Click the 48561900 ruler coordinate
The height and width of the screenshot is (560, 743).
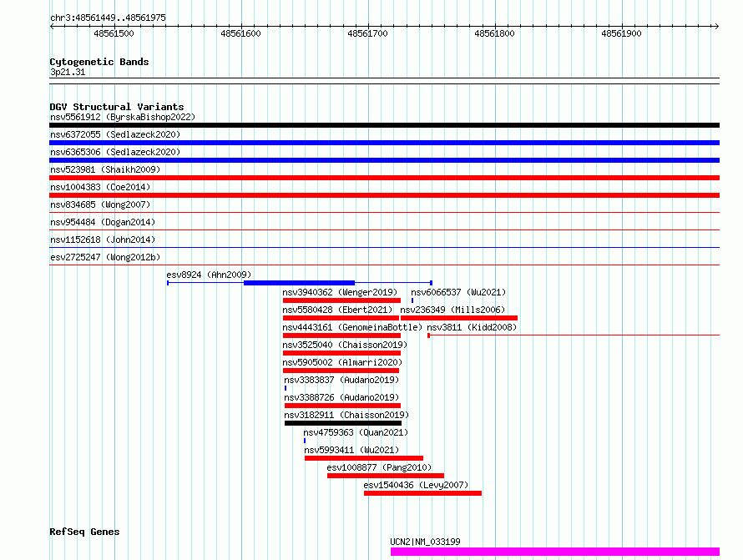click(621, 33)
